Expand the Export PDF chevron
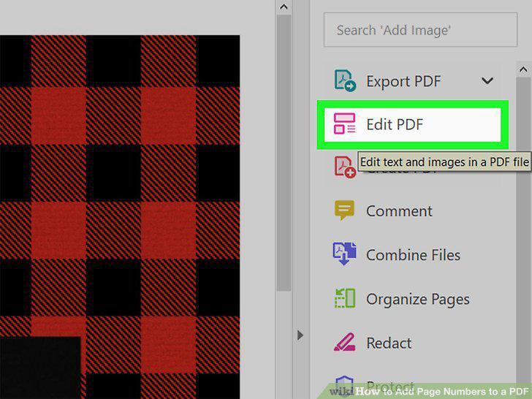The width and height of the screenshot is (532, 399). [x=487, y=80]
